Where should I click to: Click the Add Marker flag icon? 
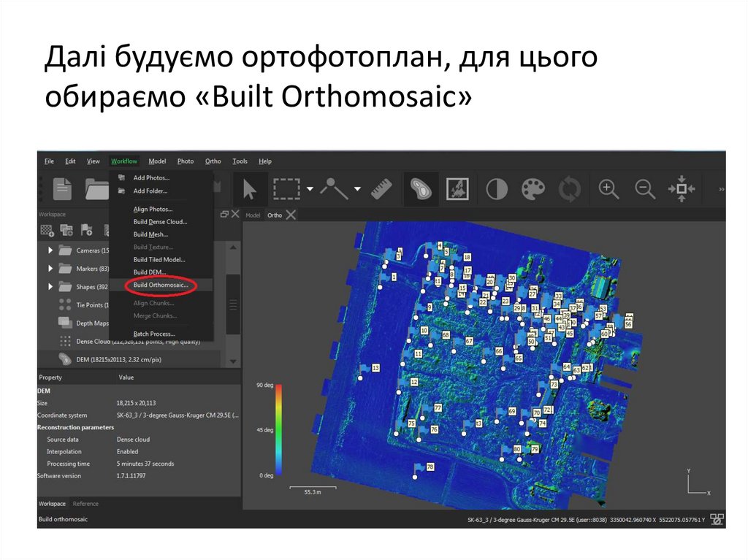pos(86,231)
